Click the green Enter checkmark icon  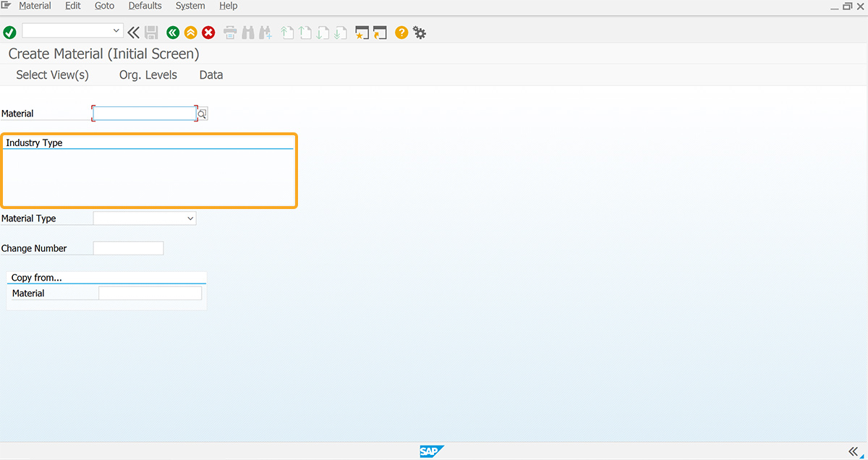(x=9, y=33)
